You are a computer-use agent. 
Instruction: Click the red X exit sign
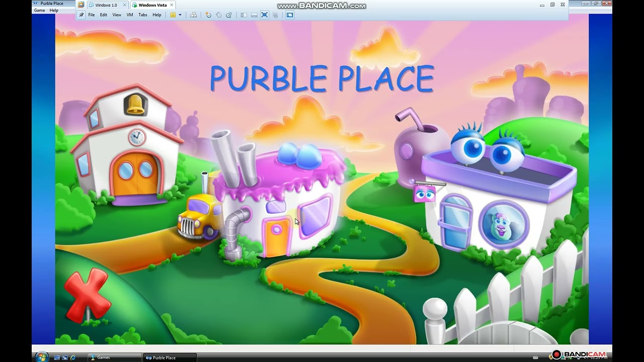(87, 297)
